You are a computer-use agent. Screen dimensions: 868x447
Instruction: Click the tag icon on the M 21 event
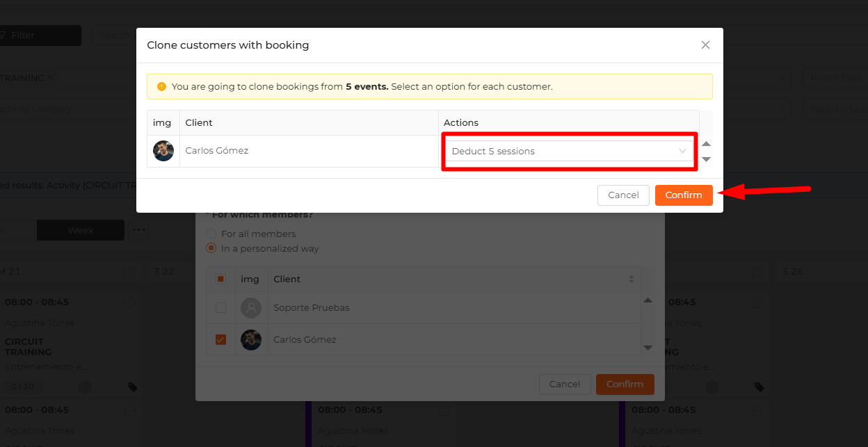click(133, 387)
